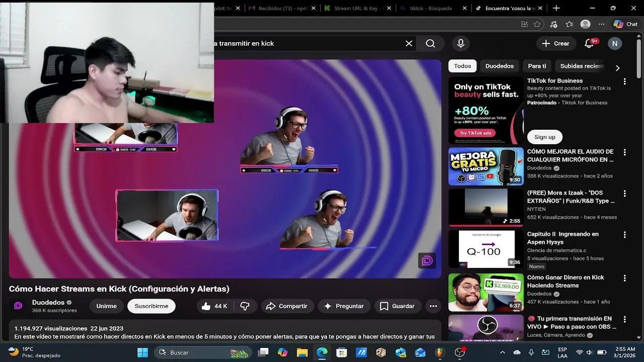
Task: Close the Recibidos (73) Gmail tab
Action: (x=313, y=8)
